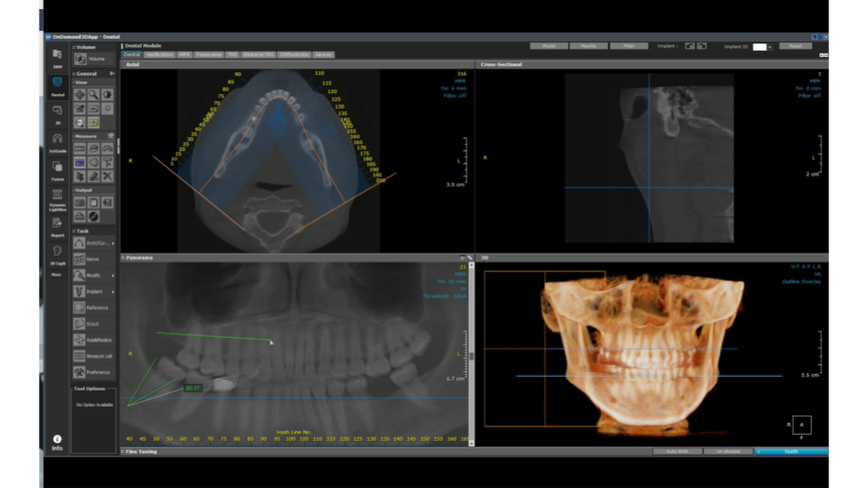Click the Auto WWL button
The width and height of the screenshot is (868, 488).
pos(677,452)
